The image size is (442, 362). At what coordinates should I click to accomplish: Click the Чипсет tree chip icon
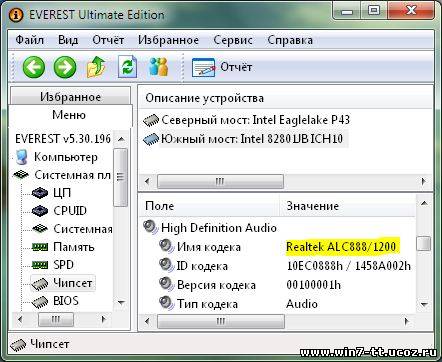click(40, 284)
